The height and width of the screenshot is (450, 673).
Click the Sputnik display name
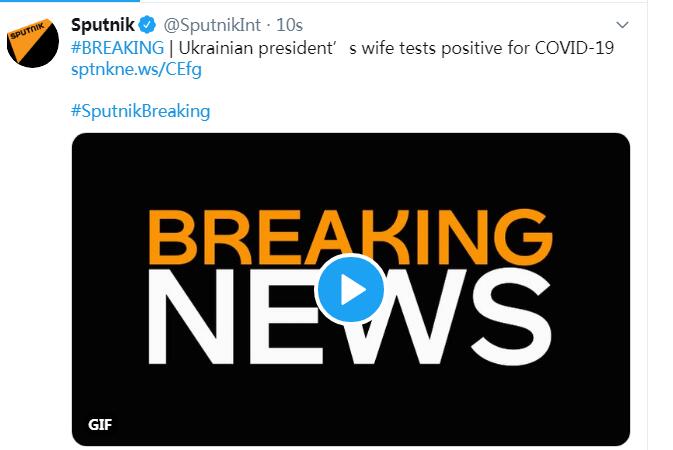103,25
